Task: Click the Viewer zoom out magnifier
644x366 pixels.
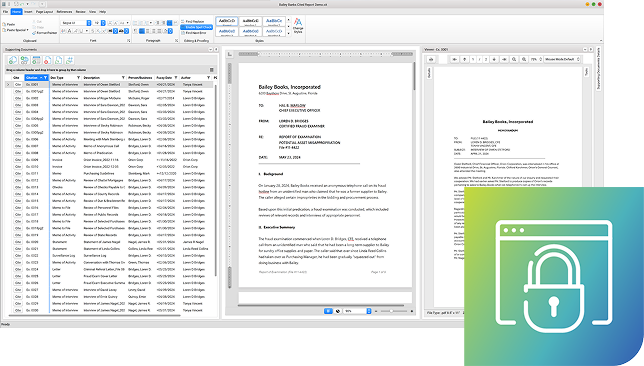Action: coord(514,60)
